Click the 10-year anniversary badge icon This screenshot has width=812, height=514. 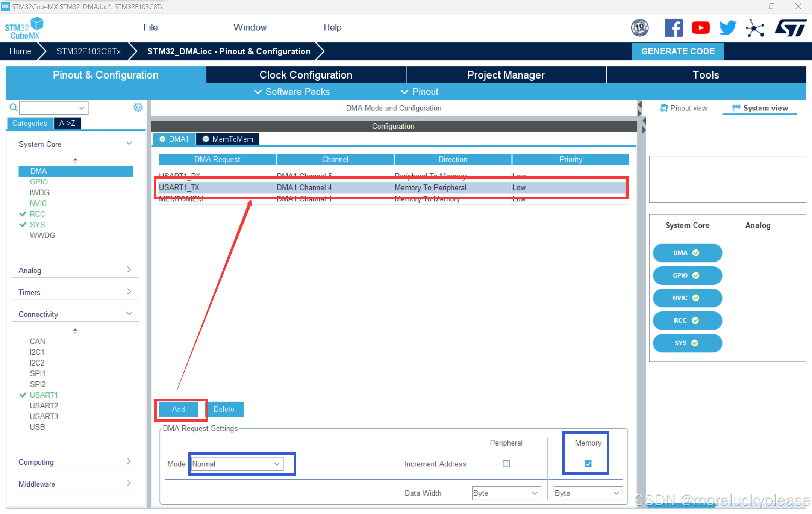639,28
